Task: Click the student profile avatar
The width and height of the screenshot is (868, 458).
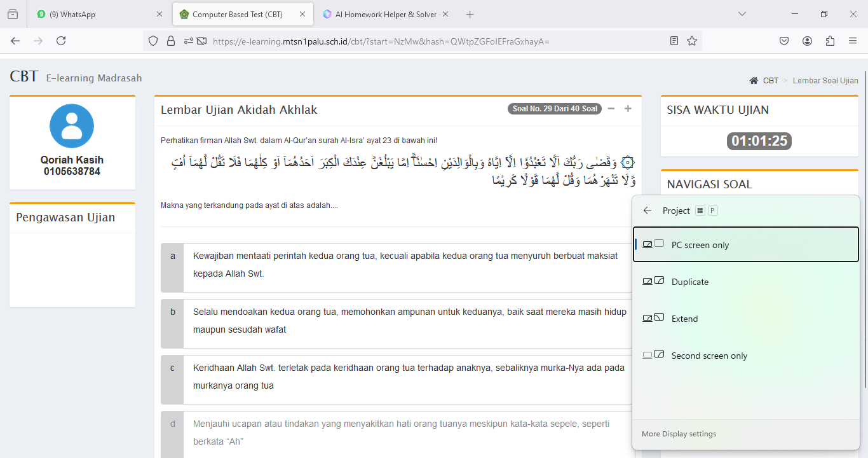Action: coord(72,126)
